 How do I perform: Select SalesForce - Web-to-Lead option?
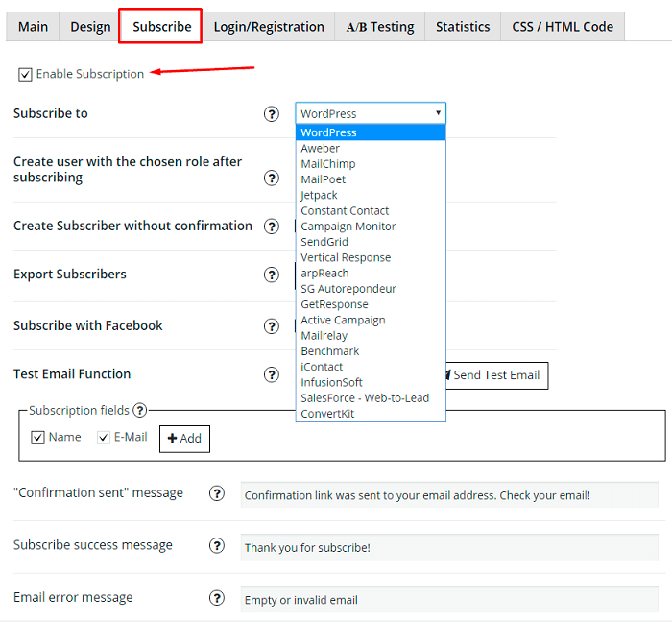tap(371, 398)
